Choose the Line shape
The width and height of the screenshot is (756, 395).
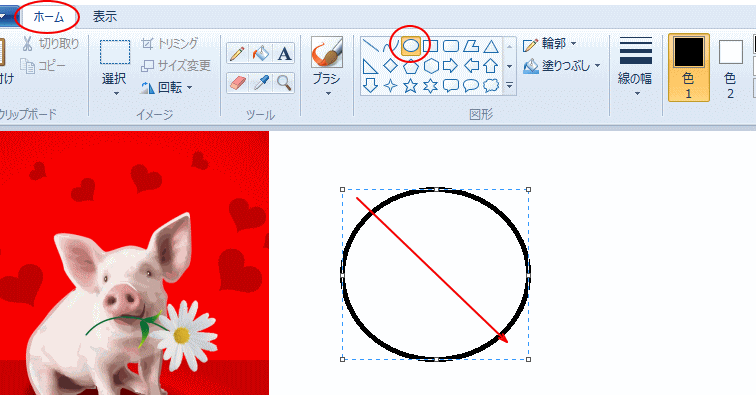370,46
